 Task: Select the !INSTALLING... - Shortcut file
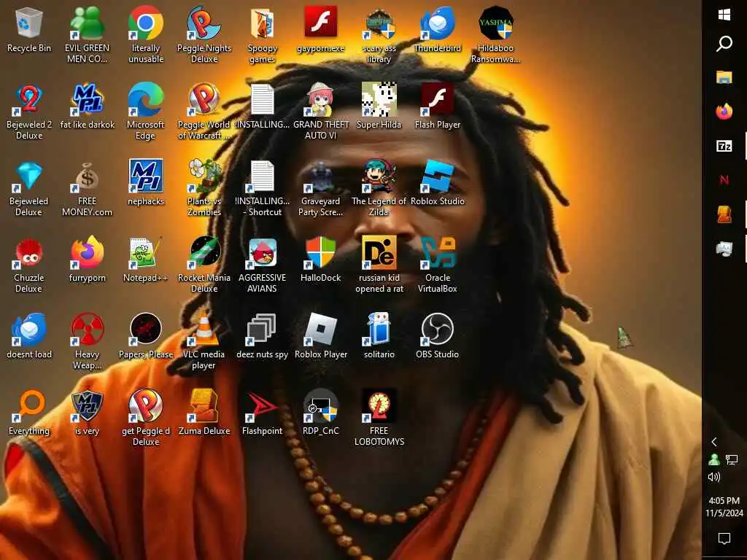263,176
